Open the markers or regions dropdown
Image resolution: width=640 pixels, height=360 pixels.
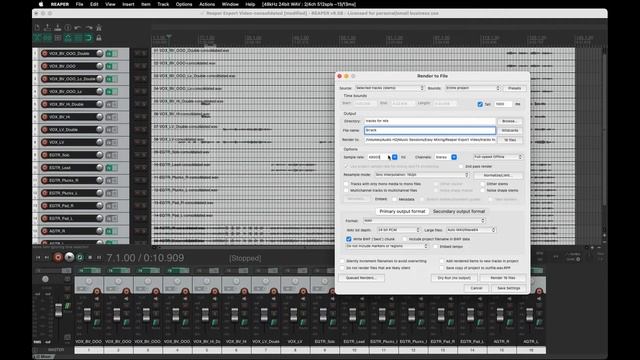387,246
